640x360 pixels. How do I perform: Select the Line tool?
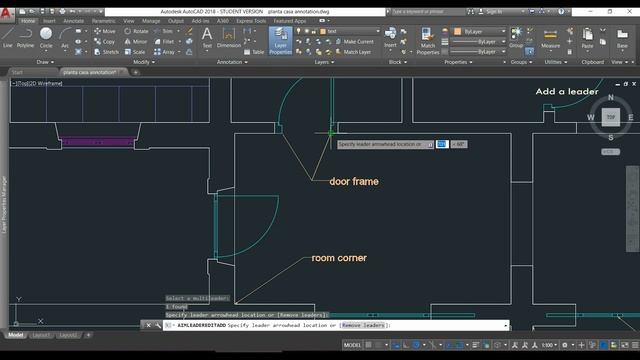coord(8,38)
